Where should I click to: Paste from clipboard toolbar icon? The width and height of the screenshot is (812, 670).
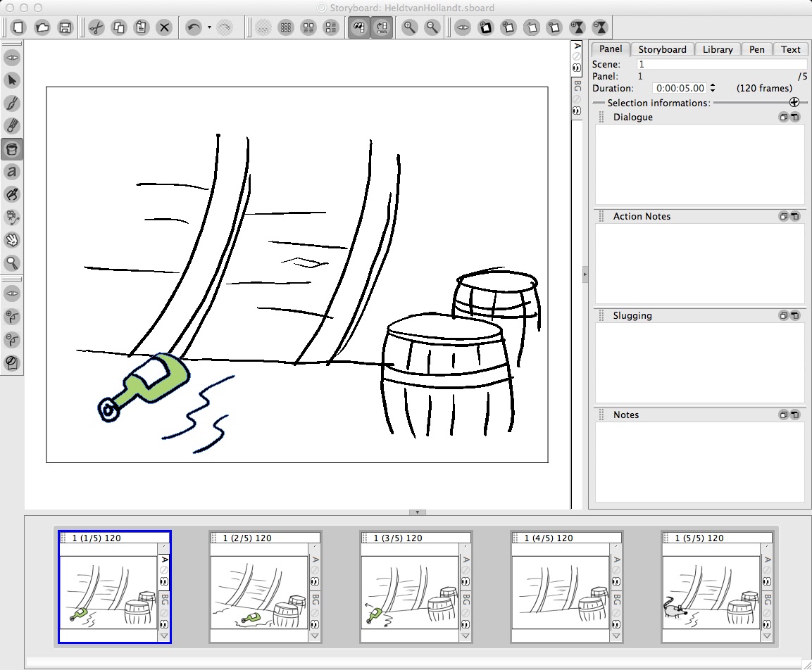(142, 27)
